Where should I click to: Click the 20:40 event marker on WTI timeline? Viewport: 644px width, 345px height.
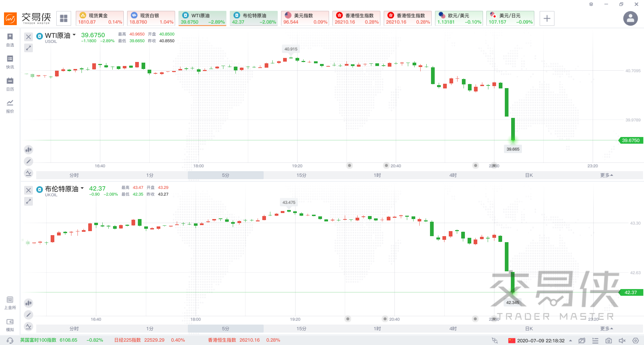click(386, 165)
